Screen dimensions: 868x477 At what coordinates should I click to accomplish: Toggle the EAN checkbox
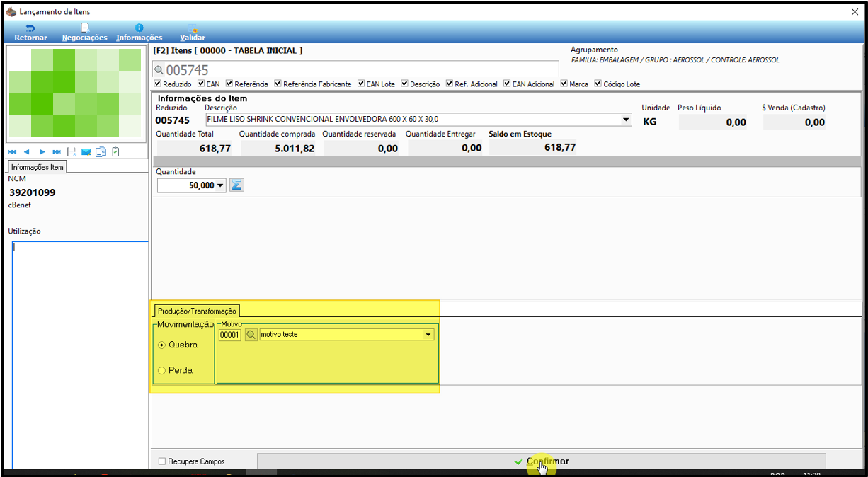coord(201,84)
